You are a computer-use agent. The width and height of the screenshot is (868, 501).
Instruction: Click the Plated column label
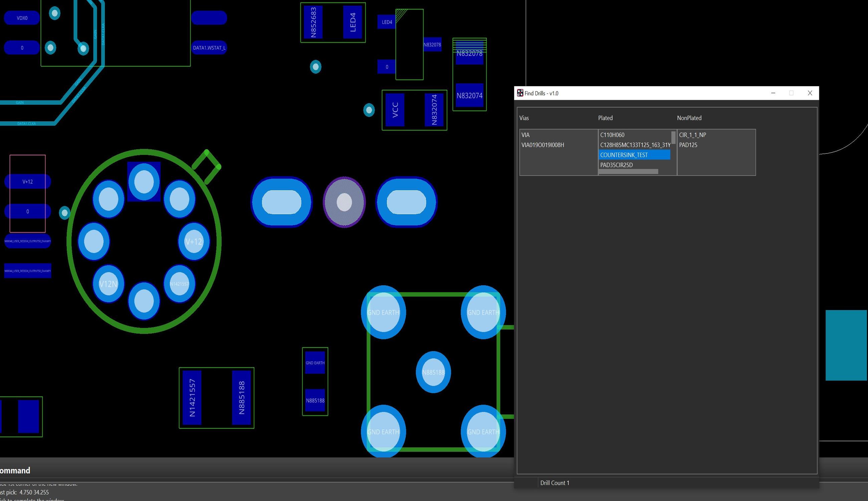[605, 118]
